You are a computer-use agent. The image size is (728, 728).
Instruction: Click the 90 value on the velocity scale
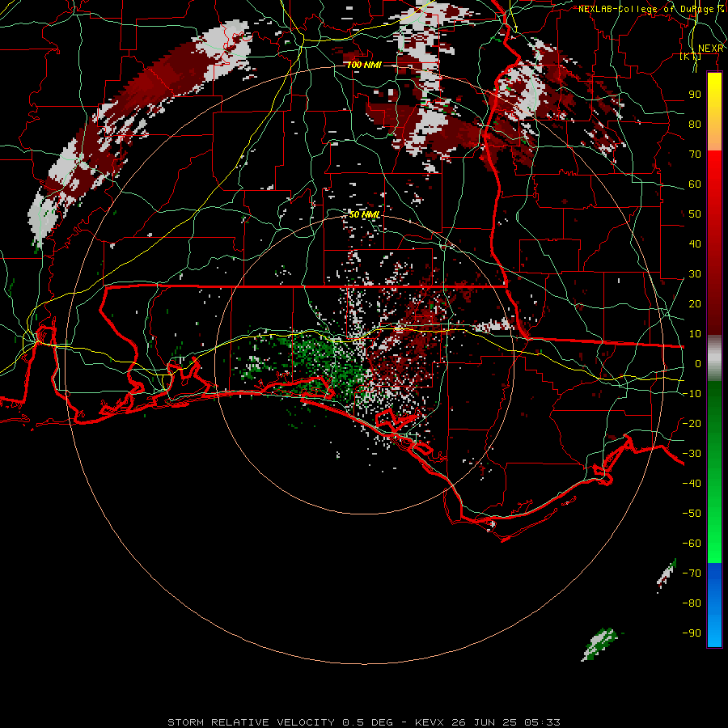click(695, 95)
